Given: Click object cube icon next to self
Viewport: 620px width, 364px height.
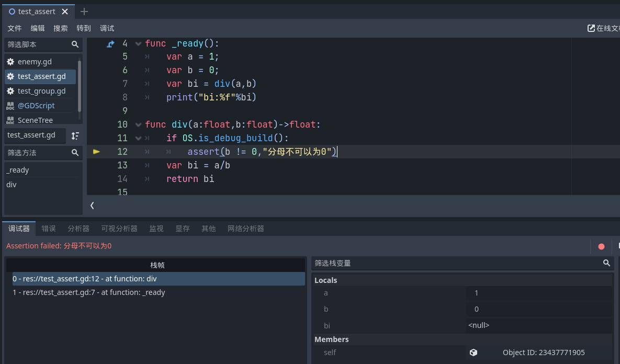Looking at the screenshot, I should (x=474, y=352).
